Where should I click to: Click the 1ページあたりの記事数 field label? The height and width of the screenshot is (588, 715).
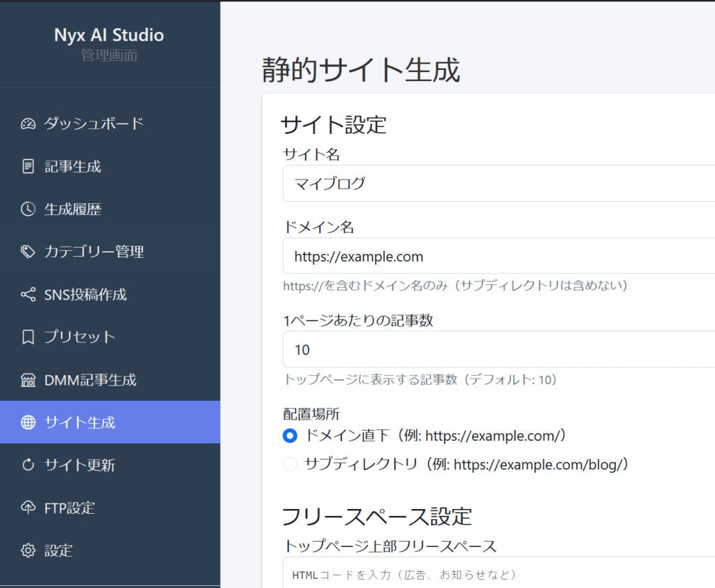coord(358,321)
